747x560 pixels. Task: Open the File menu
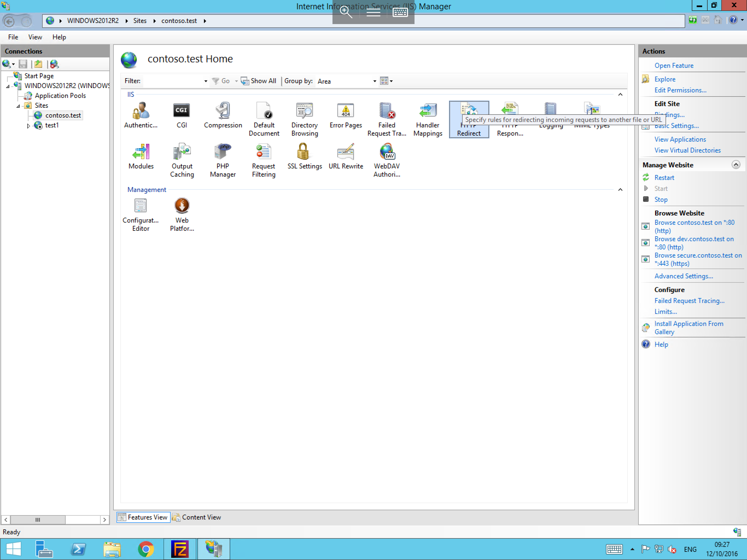click(13, 37)
